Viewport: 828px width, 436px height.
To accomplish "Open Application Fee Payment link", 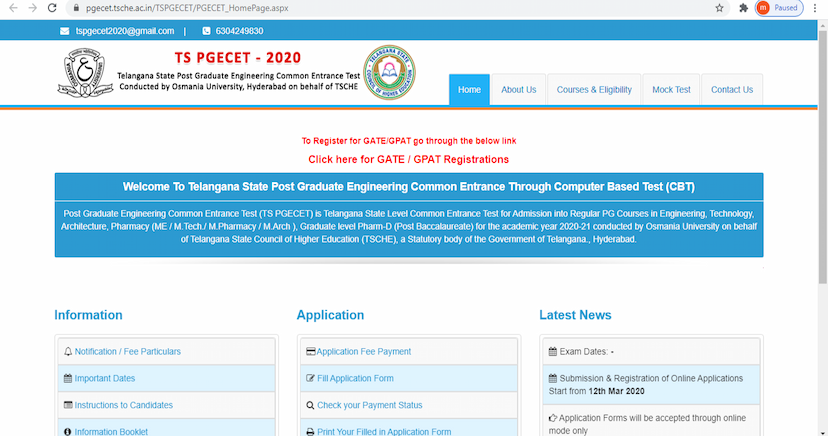I will pos(364,352).
